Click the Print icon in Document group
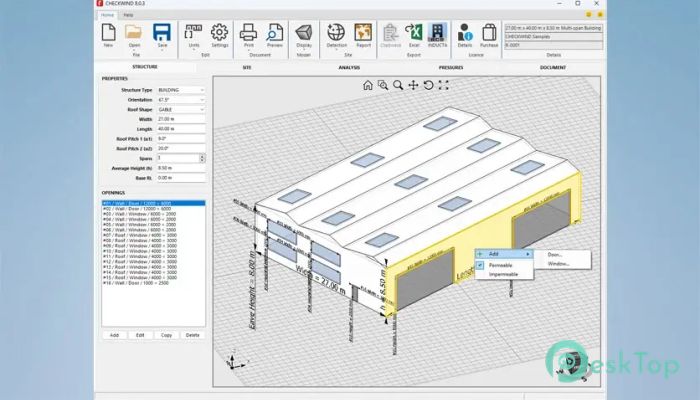Viewport: 700px width, 400px height. coord(248,32)
